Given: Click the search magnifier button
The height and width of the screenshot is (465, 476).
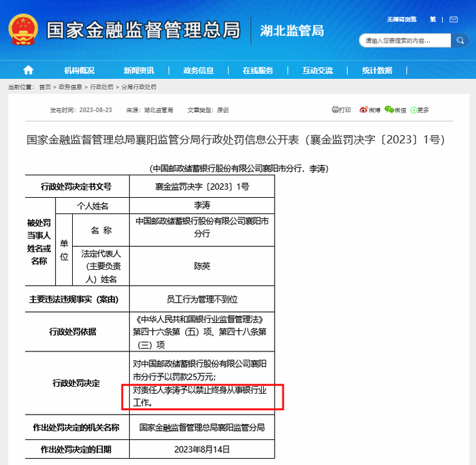Looking at the screenshot, I should point(460,40).
